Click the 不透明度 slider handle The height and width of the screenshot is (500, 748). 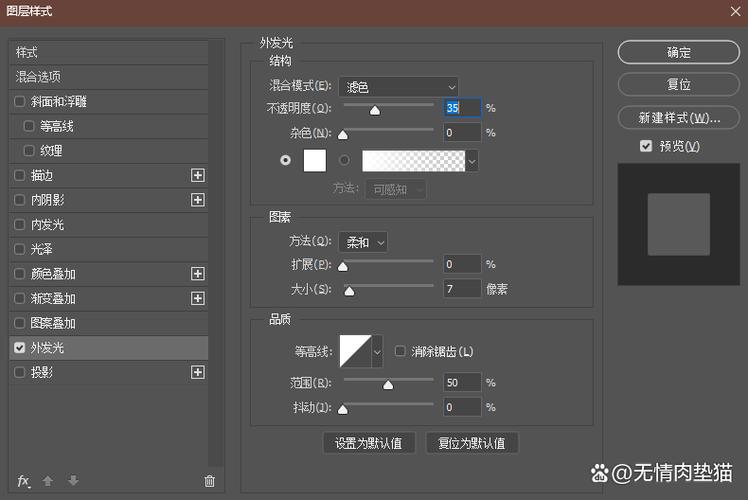pos(375,111)
